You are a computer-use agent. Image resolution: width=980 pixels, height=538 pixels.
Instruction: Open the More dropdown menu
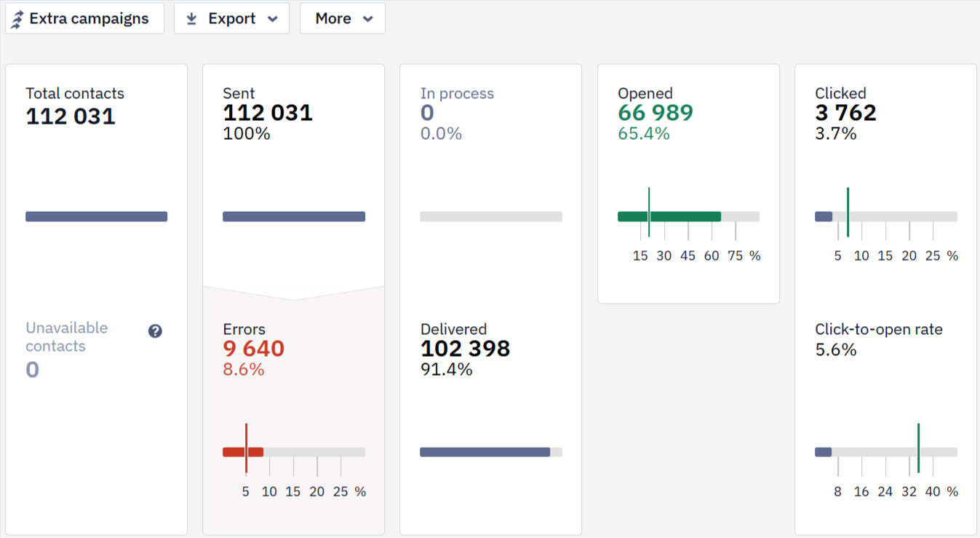tap(343, 18)
